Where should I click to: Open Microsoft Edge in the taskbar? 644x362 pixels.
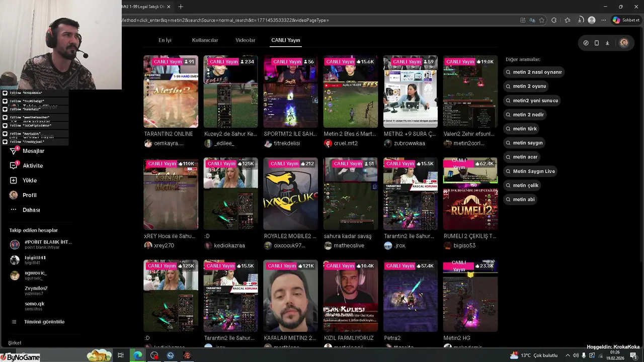(137, 355)
